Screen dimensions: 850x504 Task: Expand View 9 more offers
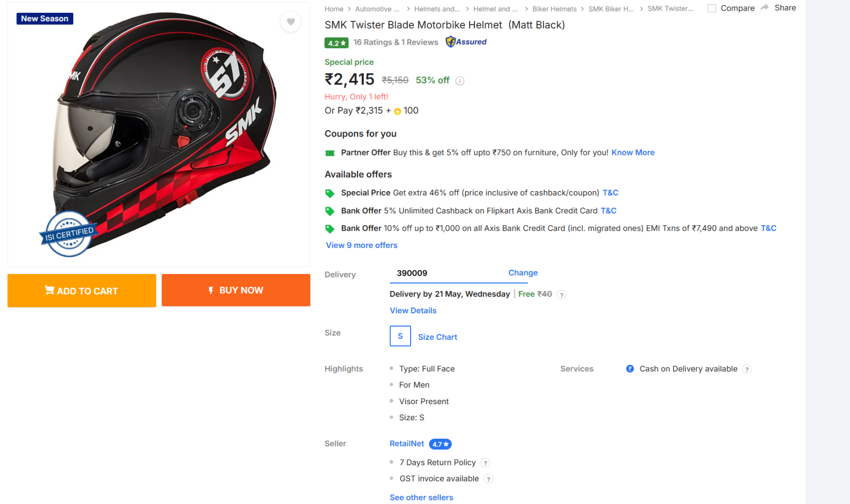point(362,245)
